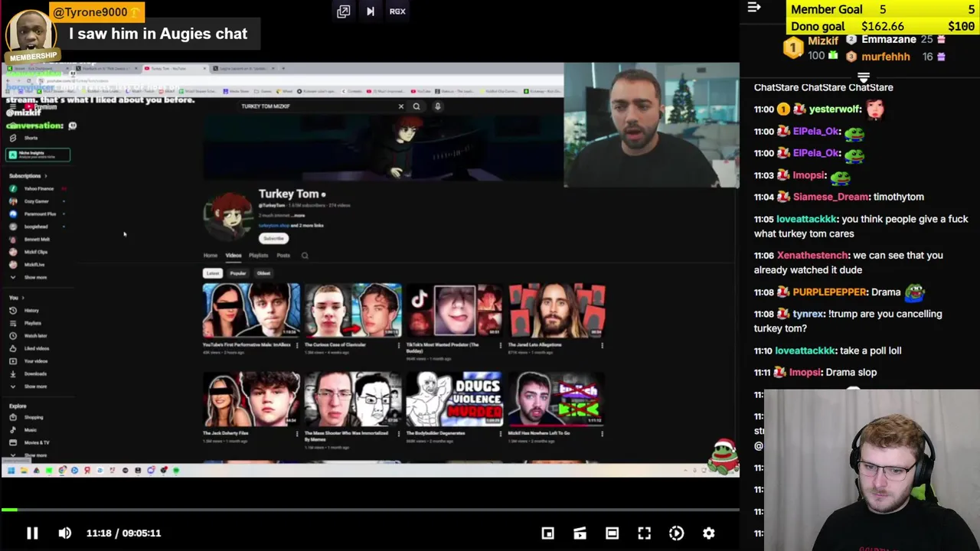Mute audio with the speaker icon
The width and height of the screenshot is (980, 551).
(x=64, y=533)
